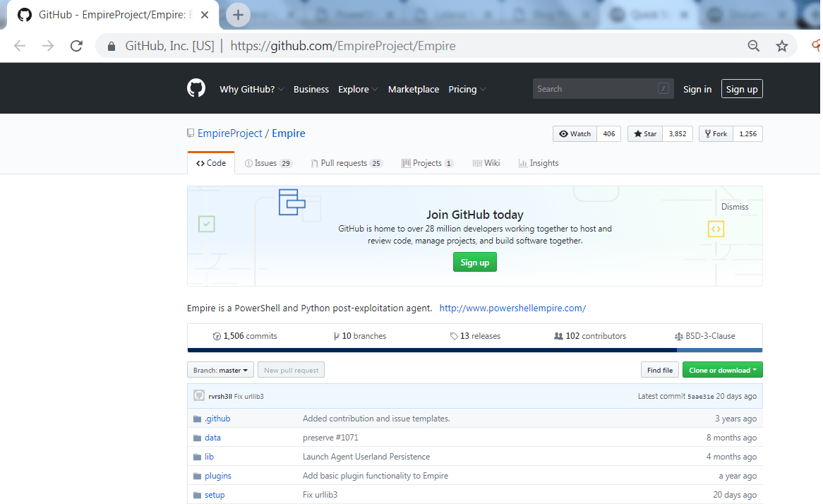Expand the Why GitHub? menu
Image resolution: width=823 pixels, height=504 pixels.
point(251,90)
